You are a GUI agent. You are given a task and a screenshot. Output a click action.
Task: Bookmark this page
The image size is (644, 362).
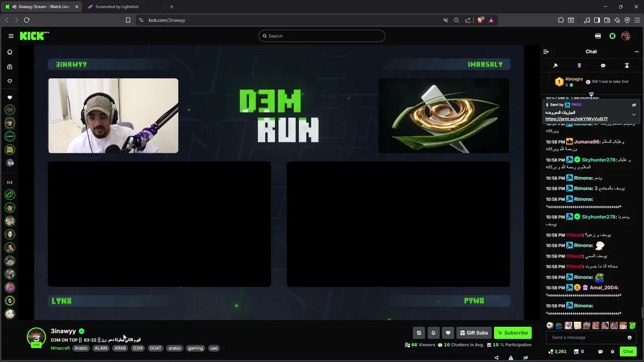128,20
